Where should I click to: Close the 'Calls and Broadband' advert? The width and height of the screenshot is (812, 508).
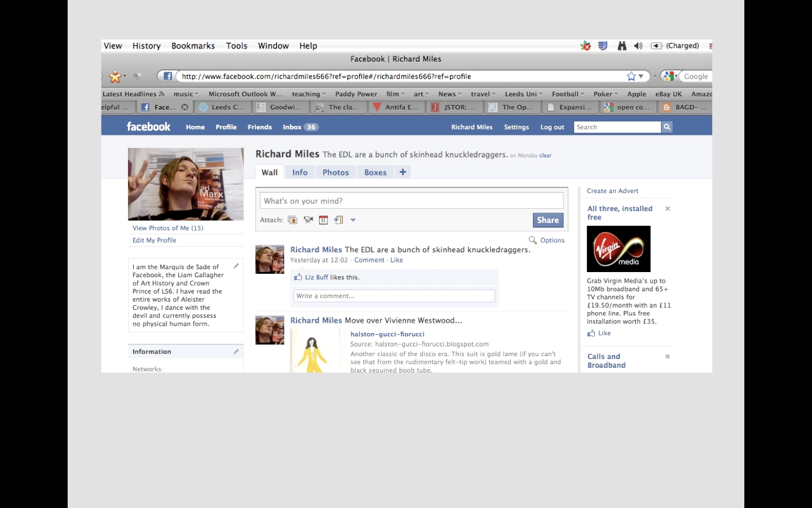coord(668,357)
